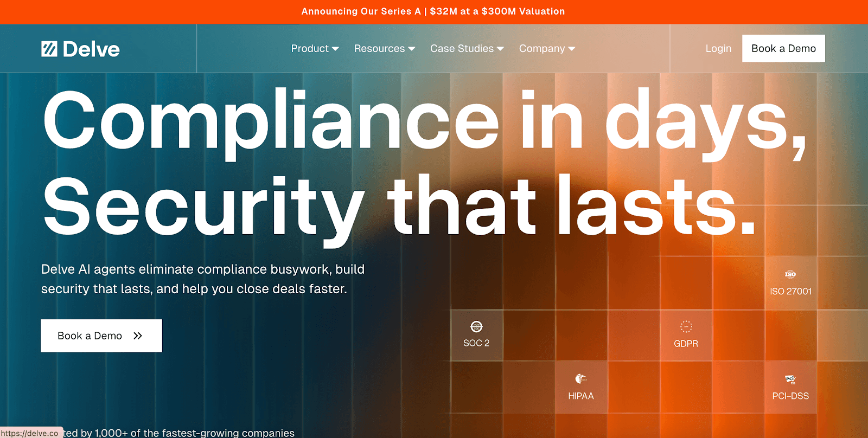Open the Company menu

[x=547, y=48]
